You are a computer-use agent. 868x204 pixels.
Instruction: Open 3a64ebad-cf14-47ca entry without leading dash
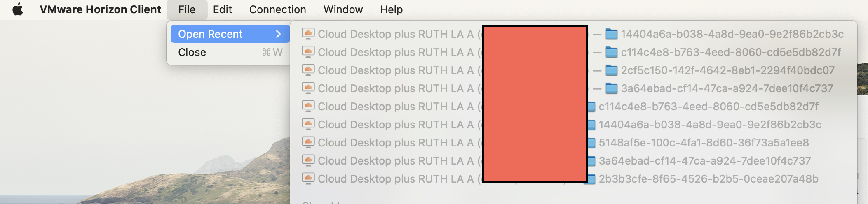[574, 160]
